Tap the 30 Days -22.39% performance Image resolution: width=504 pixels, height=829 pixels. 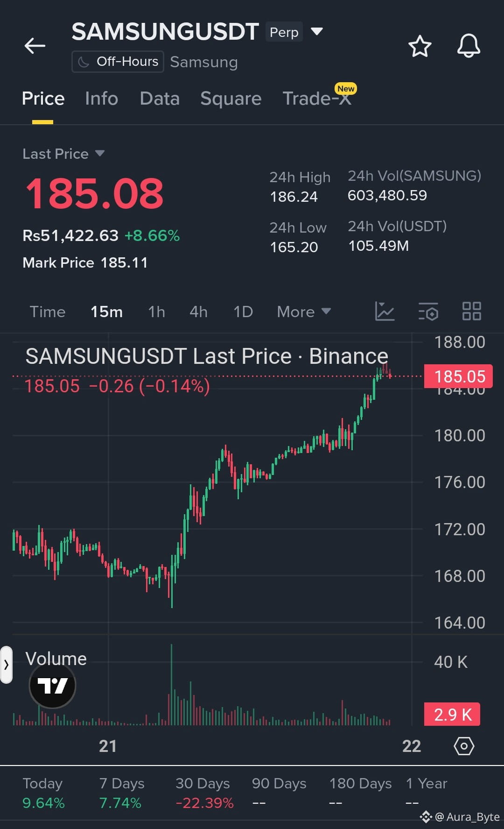203,793
